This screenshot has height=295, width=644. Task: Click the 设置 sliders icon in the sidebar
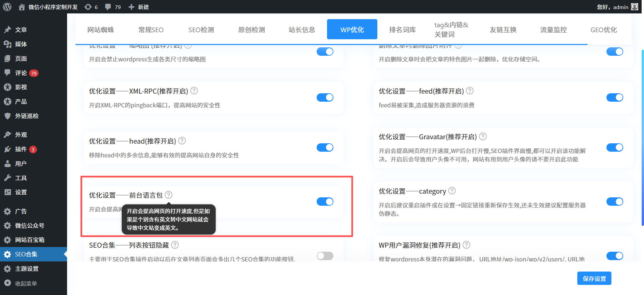click(7, 192)
